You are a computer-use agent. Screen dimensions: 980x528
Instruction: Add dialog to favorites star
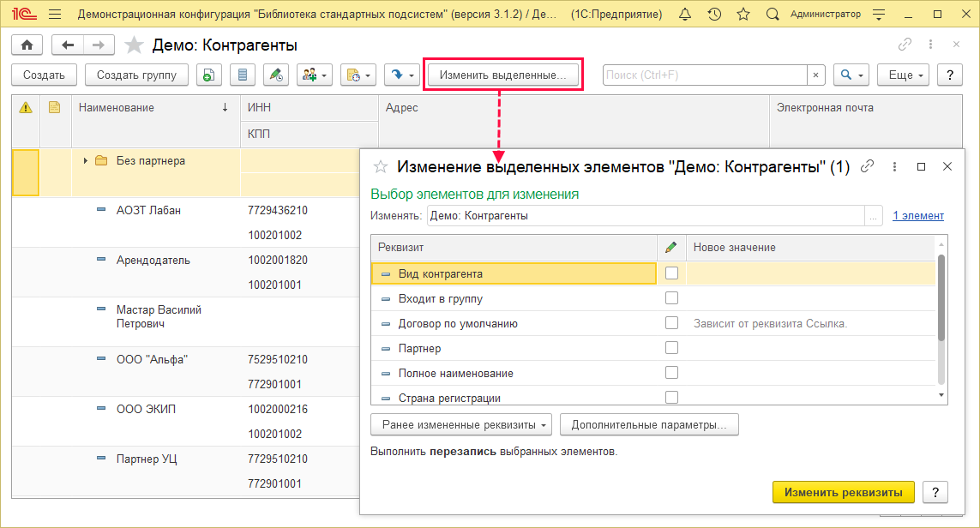pos(381,167)
